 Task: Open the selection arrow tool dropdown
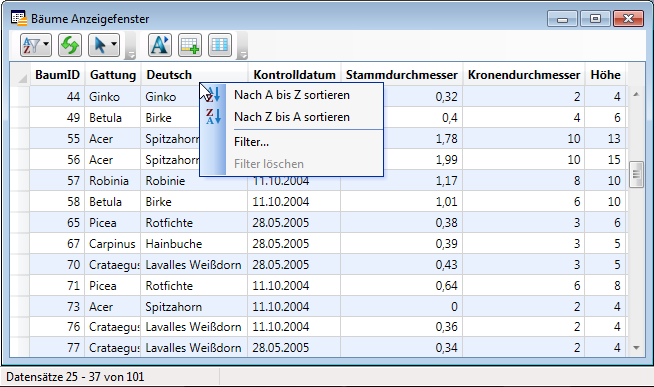[114, 44]
